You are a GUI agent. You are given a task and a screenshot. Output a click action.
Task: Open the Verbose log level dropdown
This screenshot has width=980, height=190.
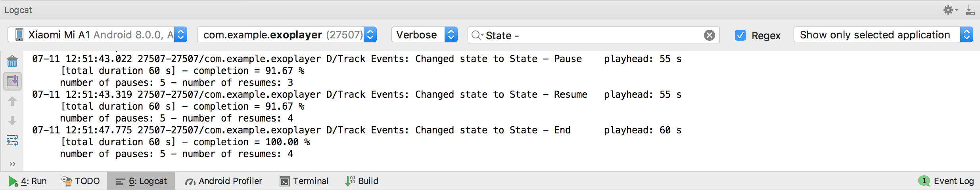424,35
